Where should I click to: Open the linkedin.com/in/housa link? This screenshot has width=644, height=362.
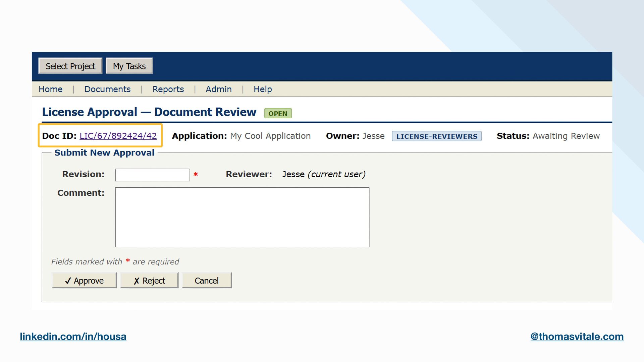[73, 336]
